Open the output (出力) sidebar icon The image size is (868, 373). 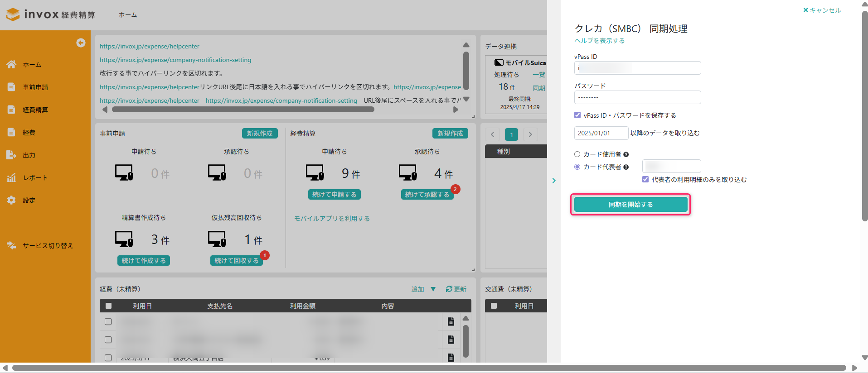coord(11,155)
